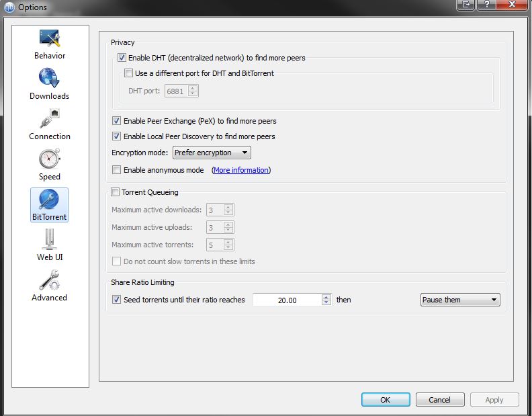Open the Web UI server icon

tap(50, 239)
